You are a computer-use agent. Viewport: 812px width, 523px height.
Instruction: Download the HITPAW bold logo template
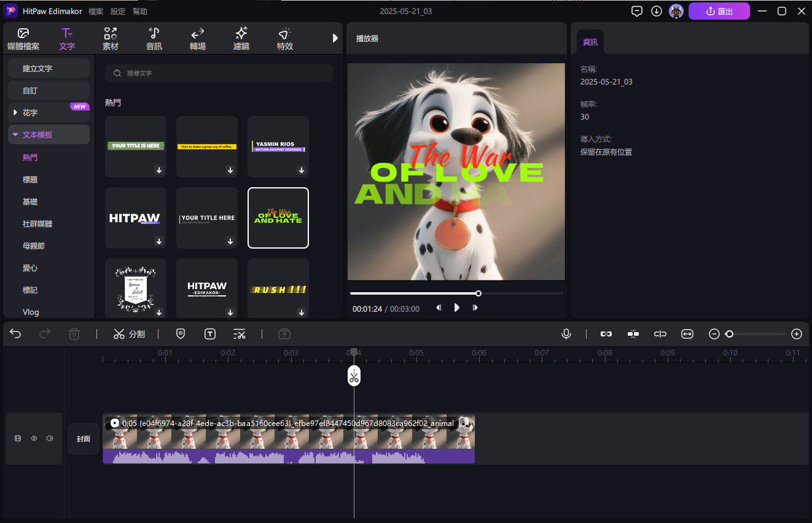coord(159,241)
